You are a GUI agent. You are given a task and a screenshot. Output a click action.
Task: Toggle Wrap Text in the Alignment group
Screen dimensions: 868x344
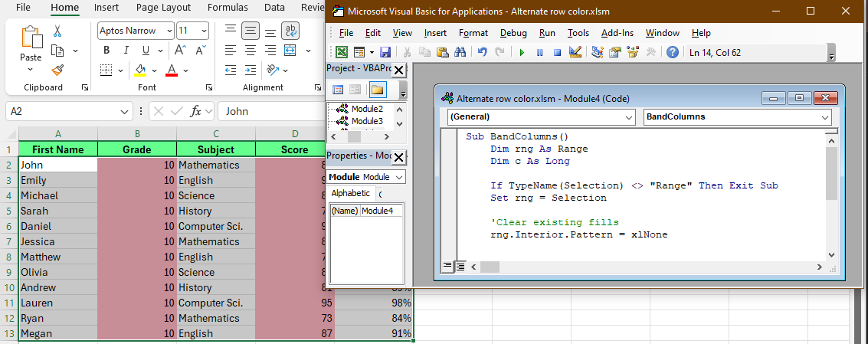click(x=290, y=31)
